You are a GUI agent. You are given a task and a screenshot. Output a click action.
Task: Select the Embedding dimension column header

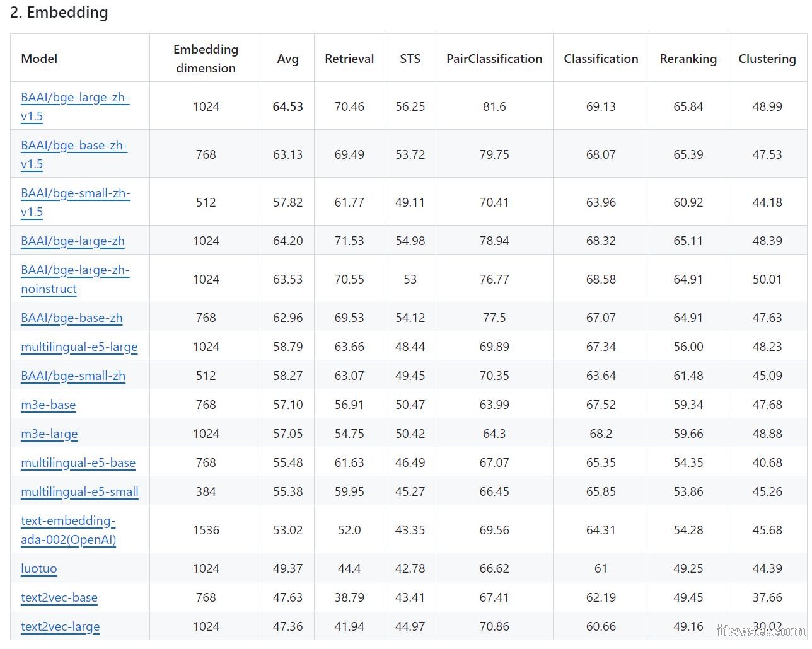click(x=206, y=59)
